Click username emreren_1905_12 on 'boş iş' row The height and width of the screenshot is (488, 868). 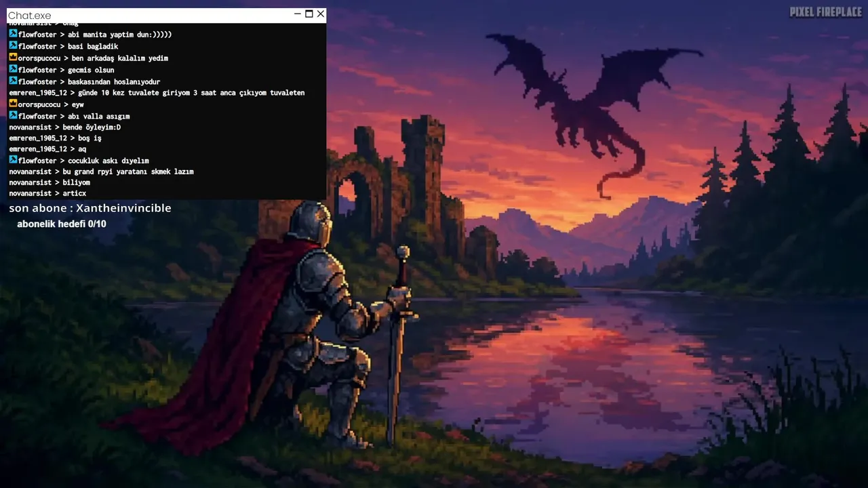[38, 138]
